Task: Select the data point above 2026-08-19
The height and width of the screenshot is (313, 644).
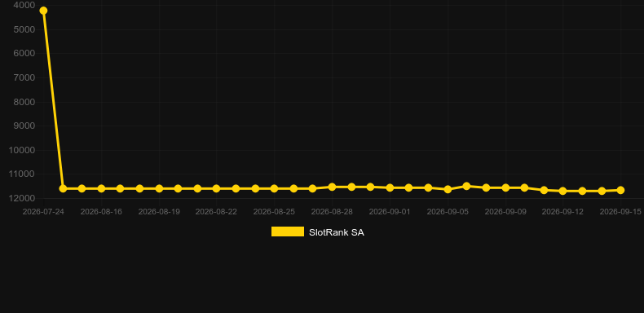Action: (x=159, y=188)
